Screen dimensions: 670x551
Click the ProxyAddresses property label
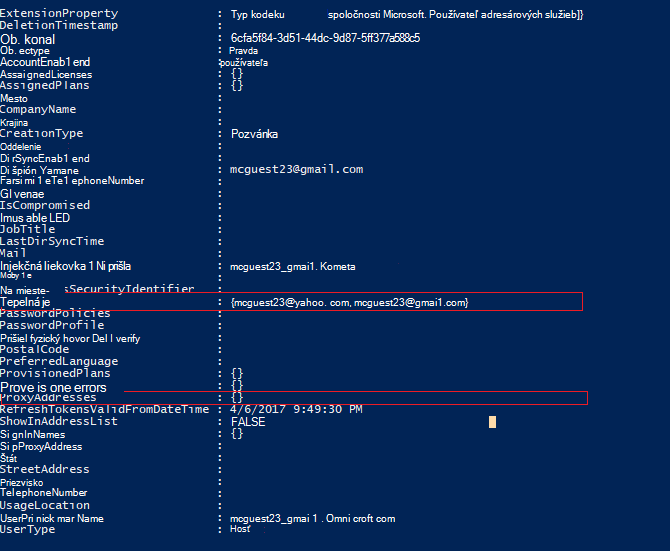coord(48,398)
